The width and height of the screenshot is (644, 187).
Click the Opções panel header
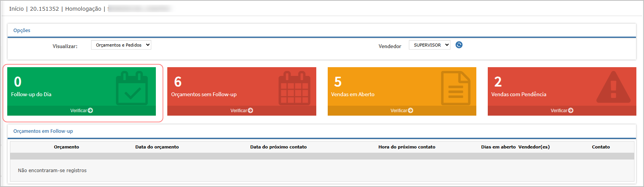(22, 31)
